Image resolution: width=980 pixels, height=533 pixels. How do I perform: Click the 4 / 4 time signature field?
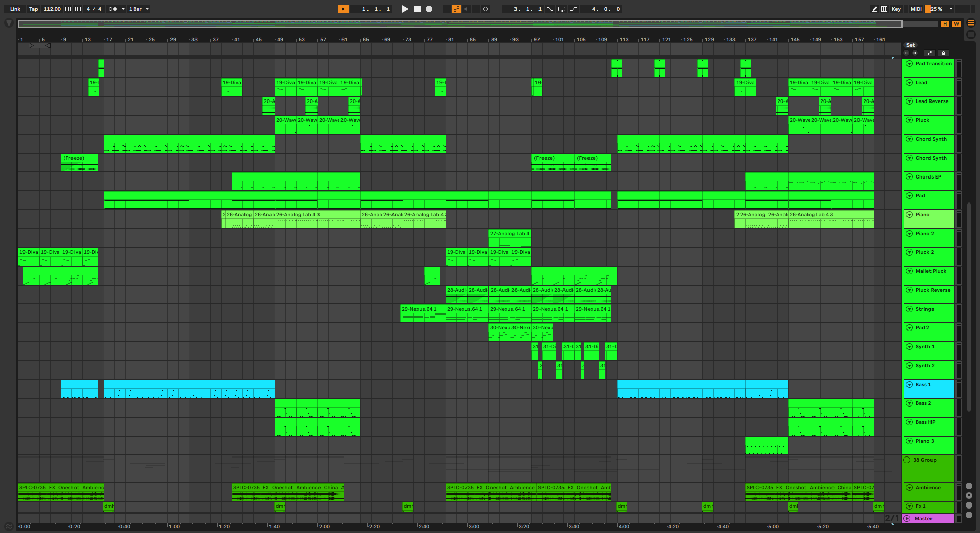[94, 9]
